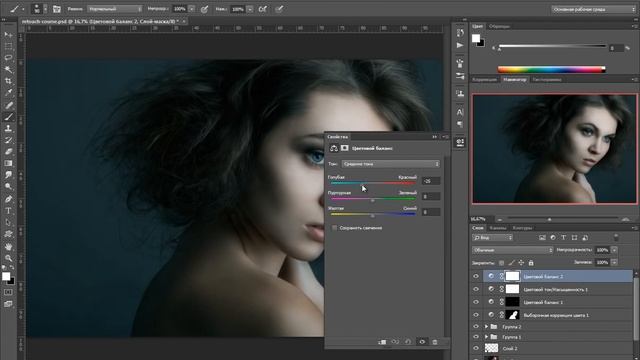
Task: Switch to the Histogram tab
Action: point(547,80)
